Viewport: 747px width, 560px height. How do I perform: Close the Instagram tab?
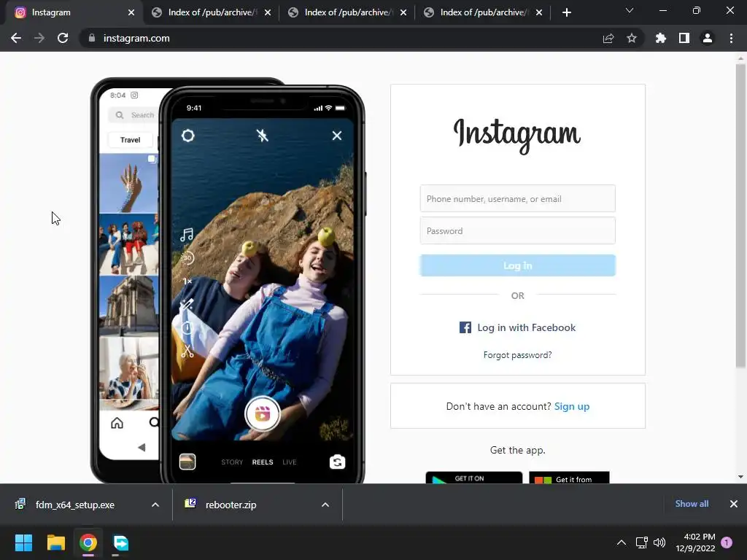pos(131,12)
